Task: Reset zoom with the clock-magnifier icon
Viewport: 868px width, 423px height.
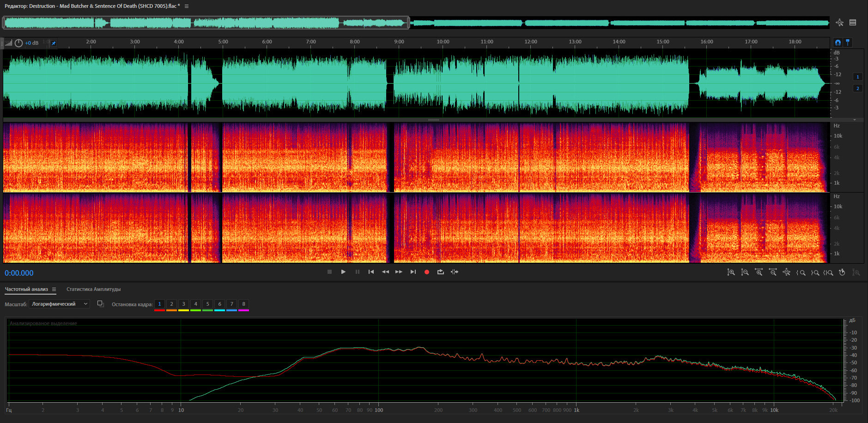Action: [x=842, y=272]
